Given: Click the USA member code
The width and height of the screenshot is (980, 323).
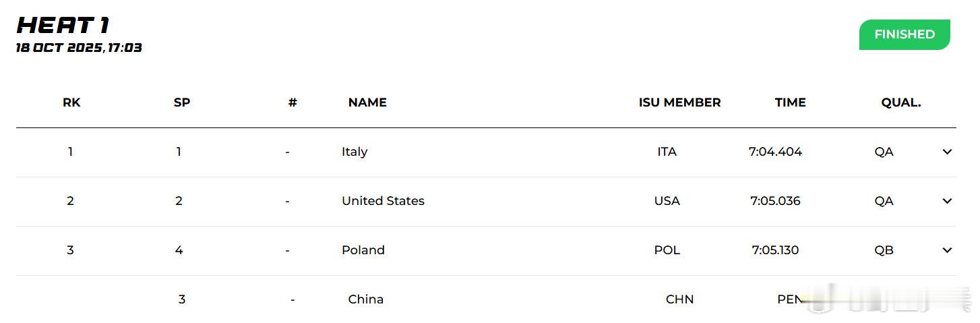Looking at the screenshot, I should coord(667,201).
